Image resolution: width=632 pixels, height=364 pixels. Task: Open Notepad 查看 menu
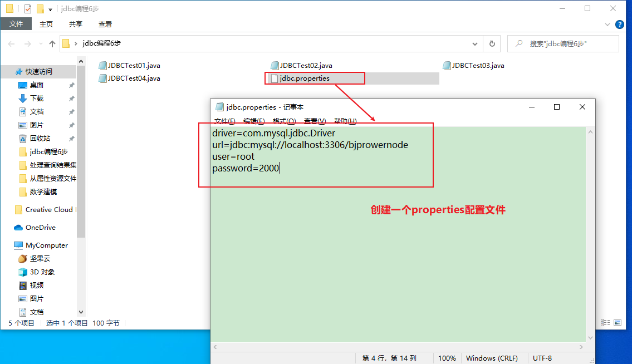click(315, 121)
